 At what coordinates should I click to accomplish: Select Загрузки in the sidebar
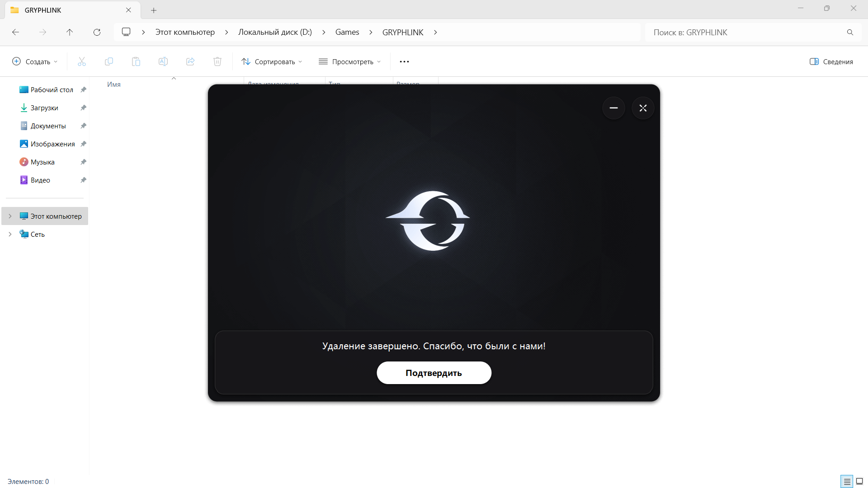pos(44,108)
